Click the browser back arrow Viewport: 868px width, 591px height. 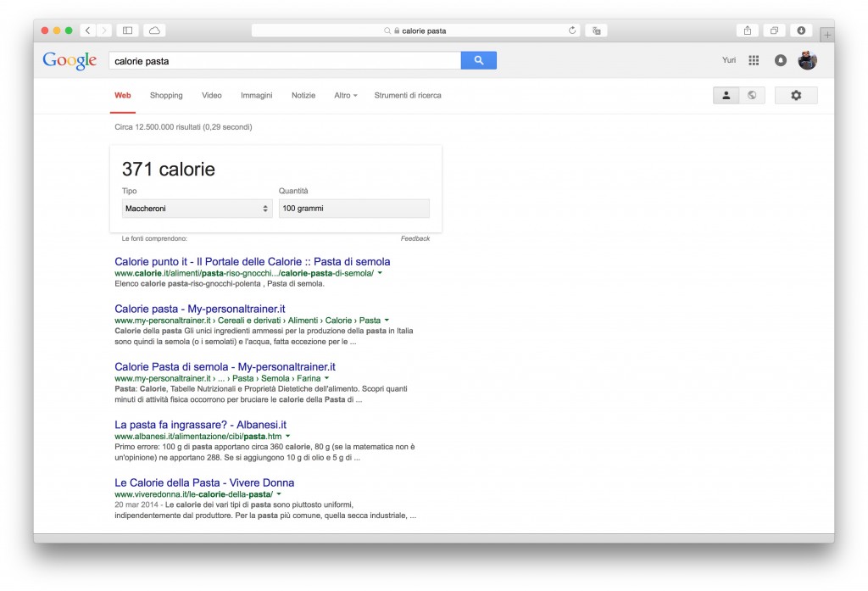[x=87, y=29]
